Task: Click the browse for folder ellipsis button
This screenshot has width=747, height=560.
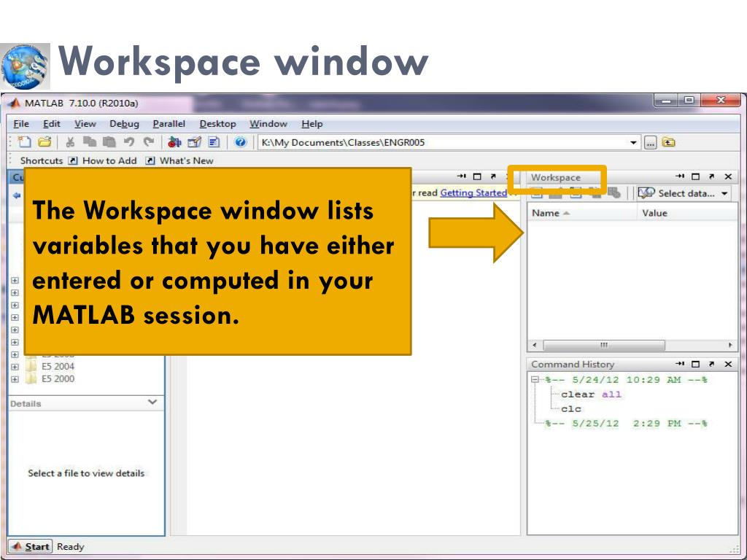Action: point(650,142)
